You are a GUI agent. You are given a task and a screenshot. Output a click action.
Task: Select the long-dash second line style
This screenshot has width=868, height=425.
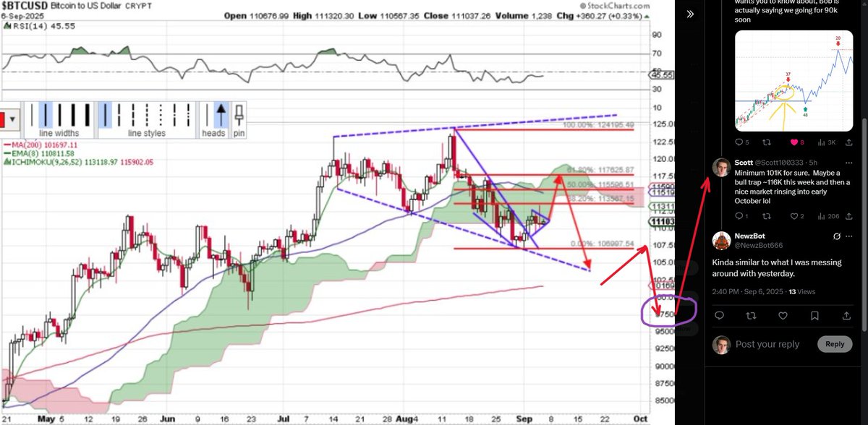click(x=119, y=115)
